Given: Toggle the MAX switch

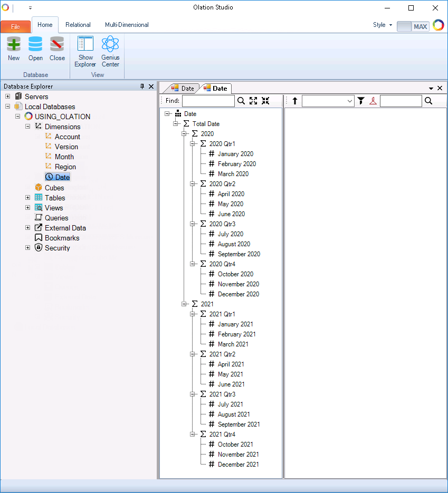Looking at the screenshot, I should (413, 26).
